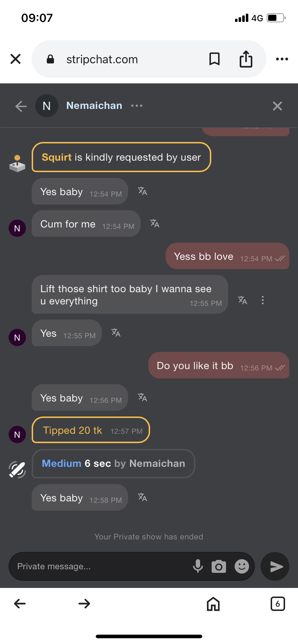The height and width of the screenshot is (644, 298).
Task: Translate the "Yes baby" 12:54 PM message
Action: click(143, 191)
